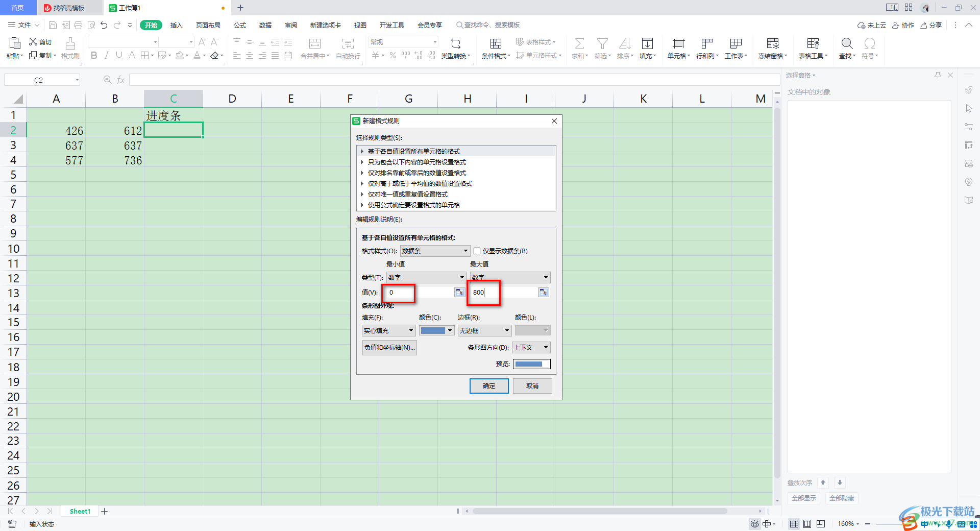Click the Symbol icon
Viewport: 980px width, 531px height.
[x=870, y=43]
